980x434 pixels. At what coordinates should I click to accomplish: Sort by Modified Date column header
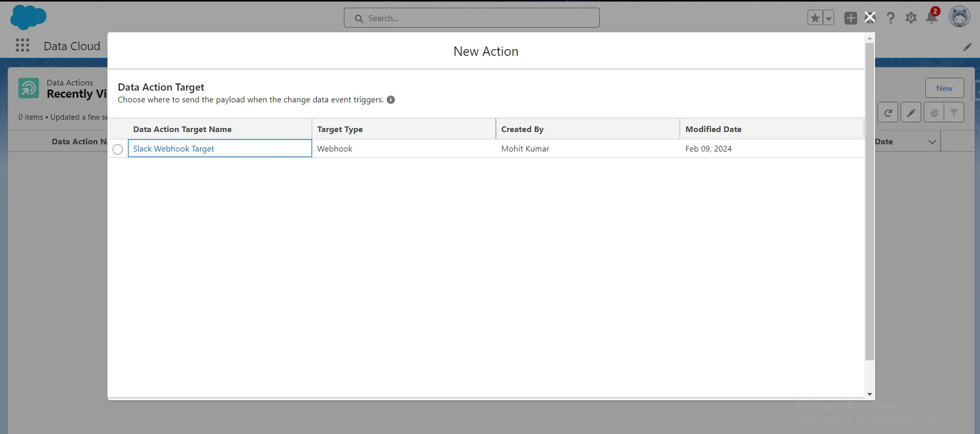(x=713, y=129)
